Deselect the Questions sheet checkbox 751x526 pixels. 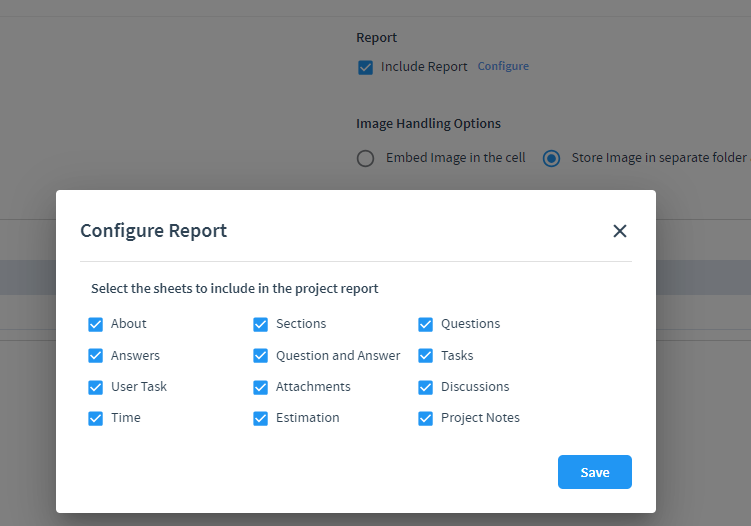pos(426,324)
